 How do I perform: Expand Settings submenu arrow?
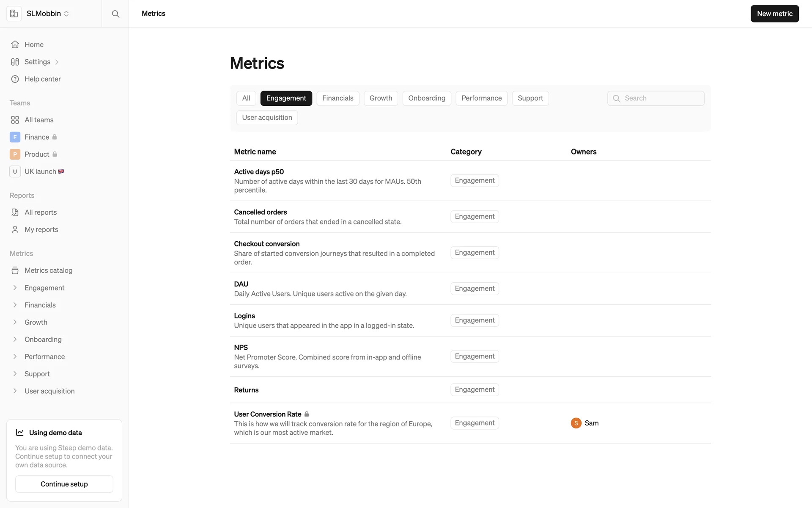click(x=57, y=62)
